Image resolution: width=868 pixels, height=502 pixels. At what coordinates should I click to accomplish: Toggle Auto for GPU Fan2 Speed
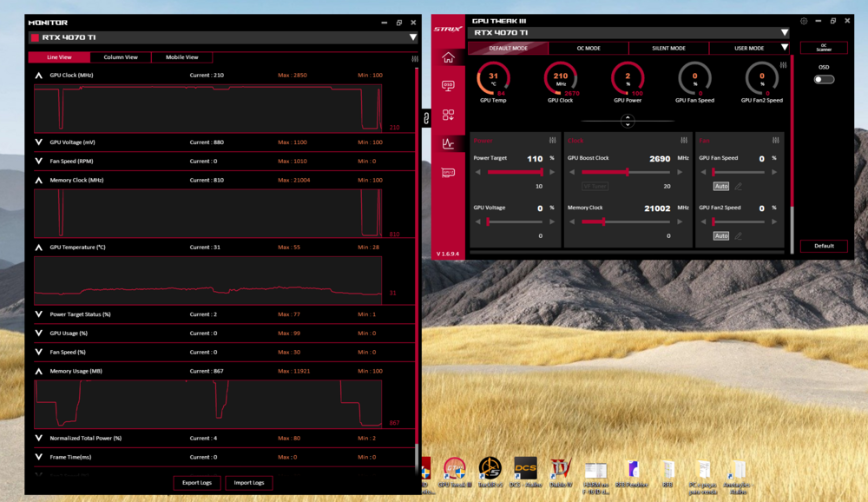(720, 236)
